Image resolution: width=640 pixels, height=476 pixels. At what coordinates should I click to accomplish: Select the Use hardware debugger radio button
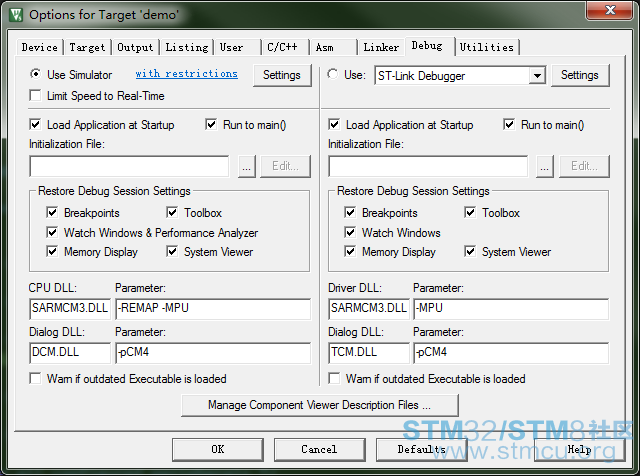point(333,74)
